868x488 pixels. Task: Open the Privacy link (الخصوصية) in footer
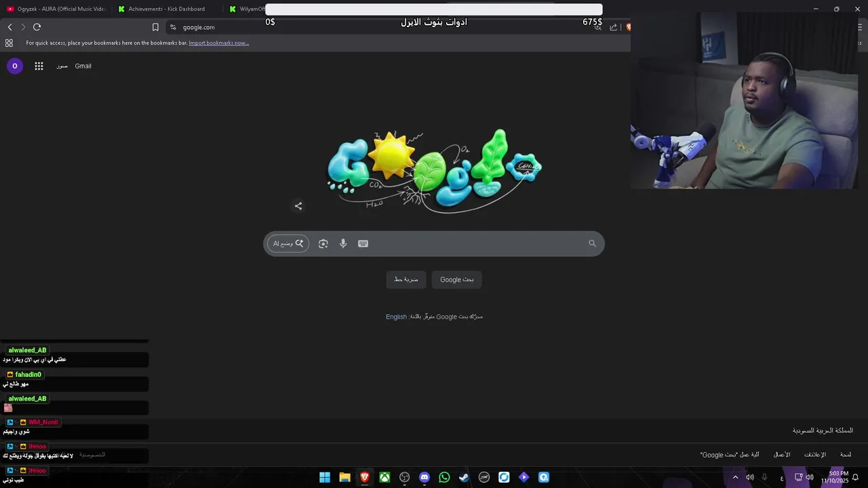point(93,454)
